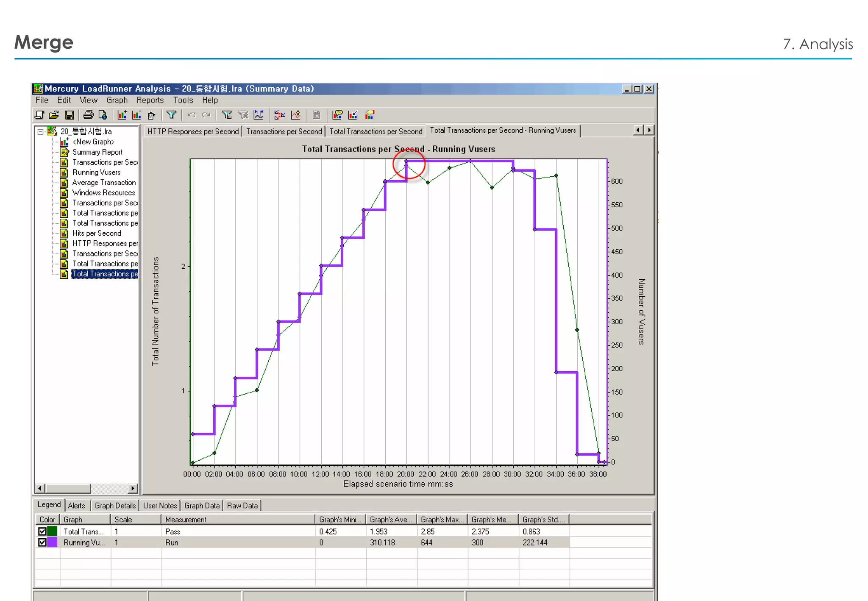Switch to HTTP Responses per Second tab
868x601 pixels.
click(x=193, y=131)
